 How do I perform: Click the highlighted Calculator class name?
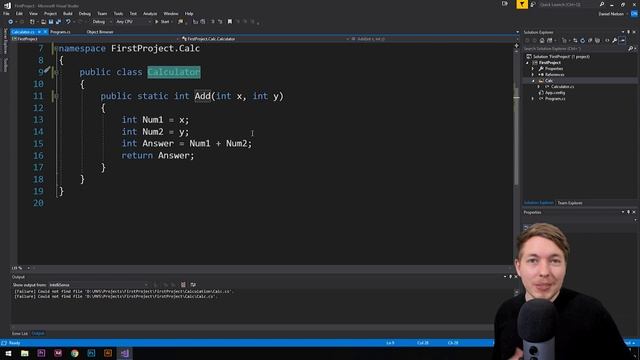[174, 72]
